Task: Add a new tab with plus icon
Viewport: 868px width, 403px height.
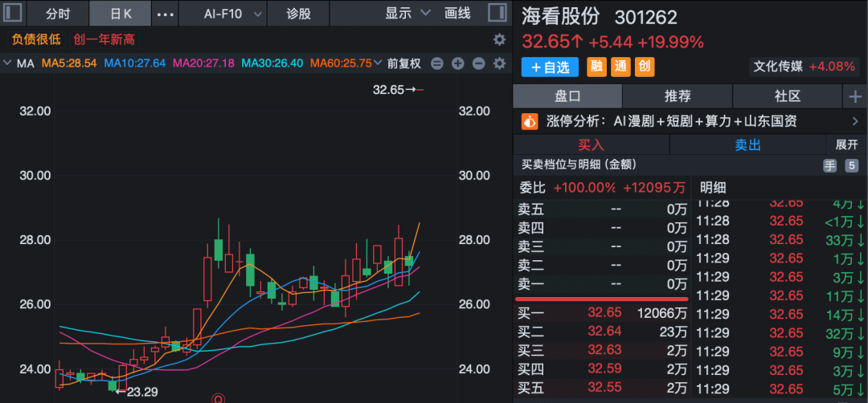Action: point(854,96)
